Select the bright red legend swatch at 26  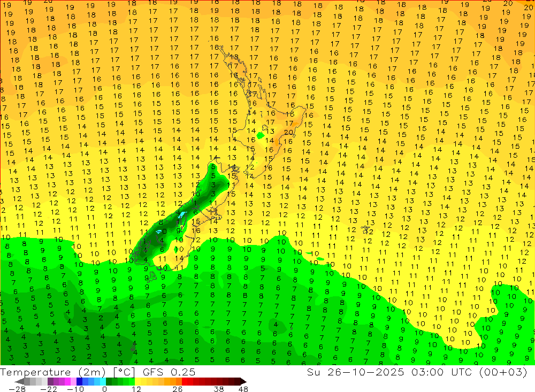[x=185, y=381]
